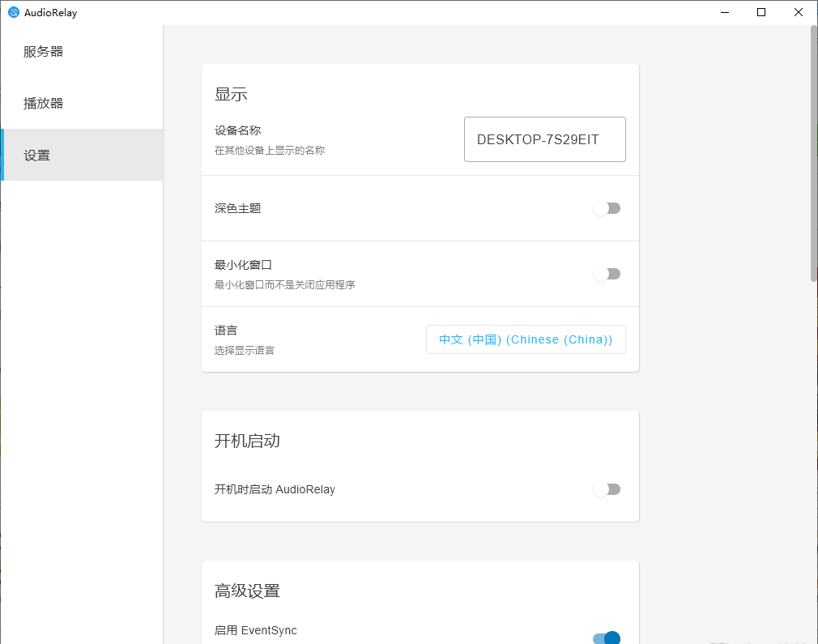Close the AudioRelay window

coord(799,12)
